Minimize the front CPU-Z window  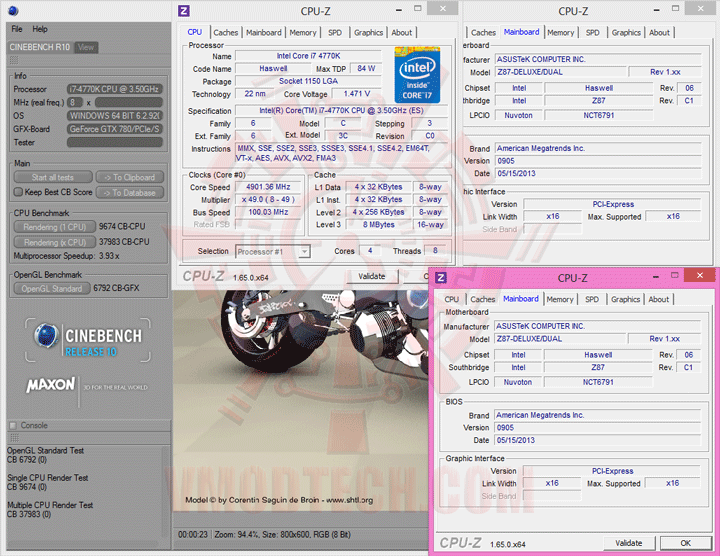(655, 276)
